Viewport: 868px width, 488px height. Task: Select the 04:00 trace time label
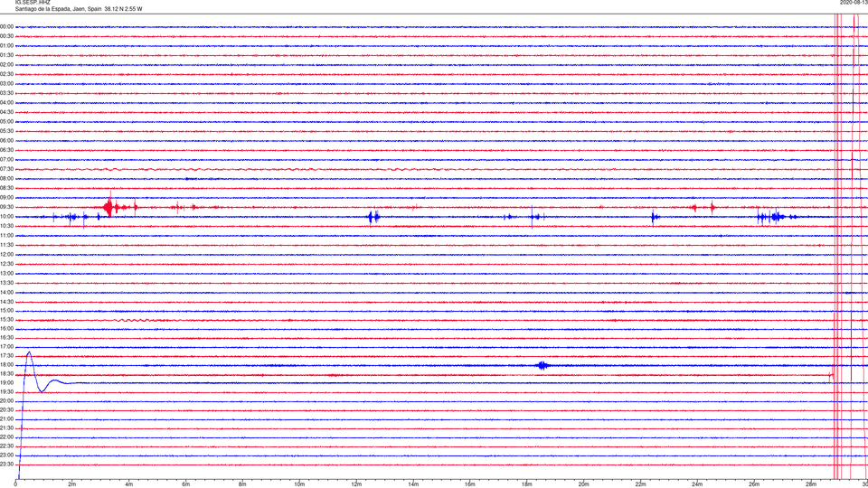click(6, 103)
